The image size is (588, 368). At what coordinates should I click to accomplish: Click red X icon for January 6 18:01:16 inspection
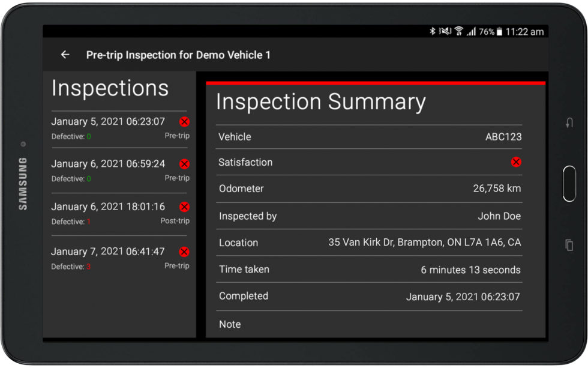click(x=184, y=207)
